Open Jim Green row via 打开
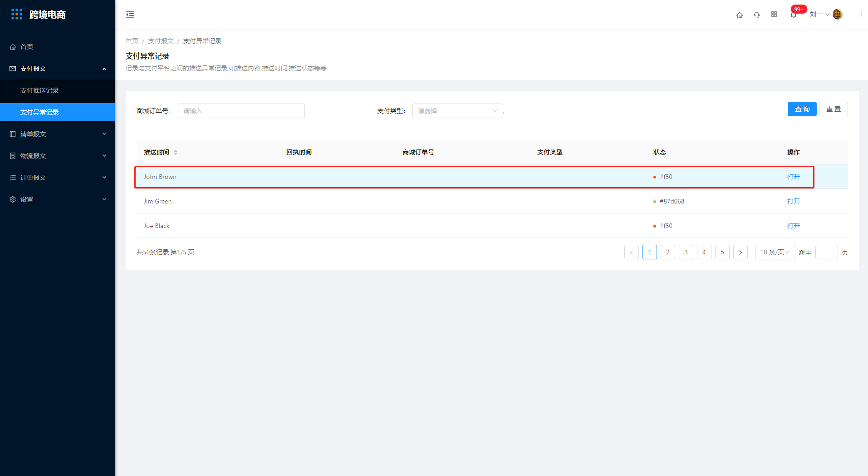Viewport: 868px width, 476px height. coord(794,201)
